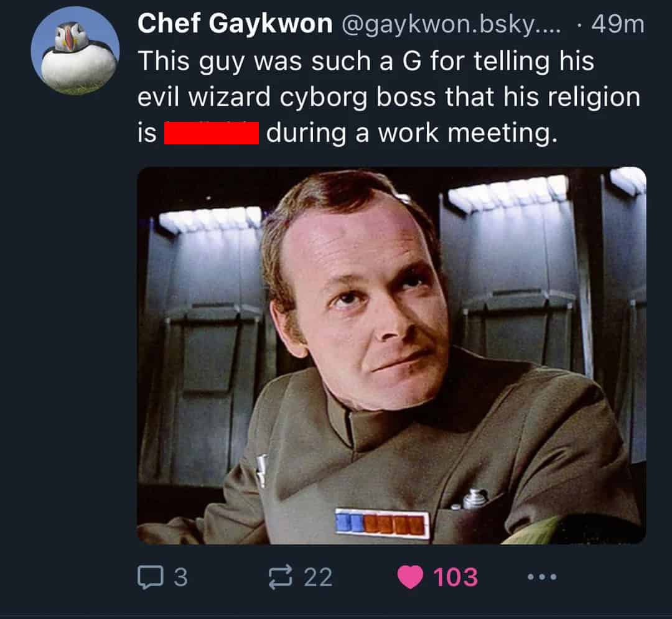The height and width of the screenshot is (619, 672).
Task: Open the post via the 49m timestamp
Action: pyautogui.click(x=617, y=25)
